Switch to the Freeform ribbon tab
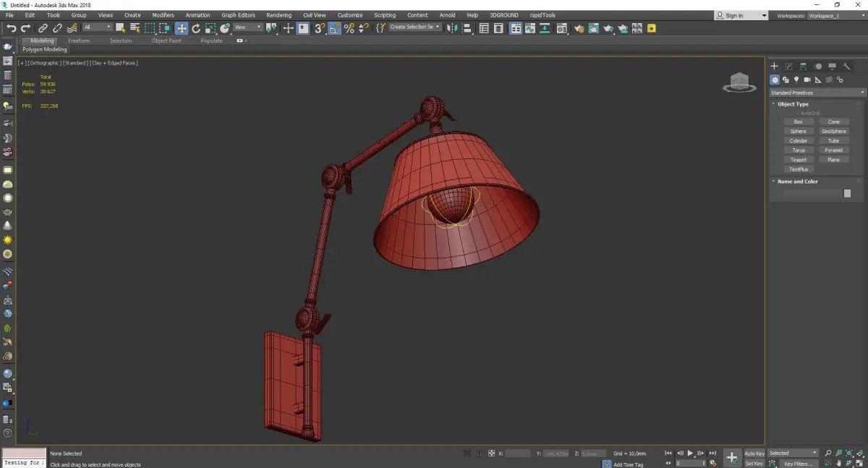This screenshot has width=868, height=468. 79,41
